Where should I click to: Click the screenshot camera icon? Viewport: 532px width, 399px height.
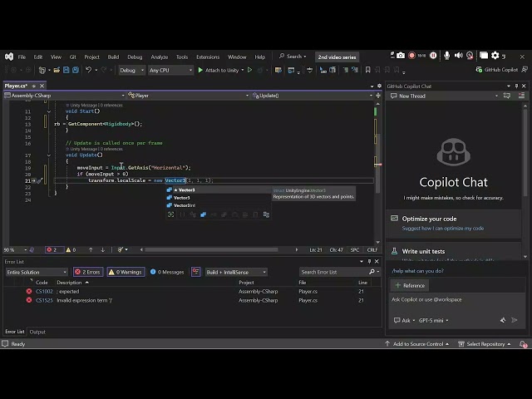pos(401,56)
